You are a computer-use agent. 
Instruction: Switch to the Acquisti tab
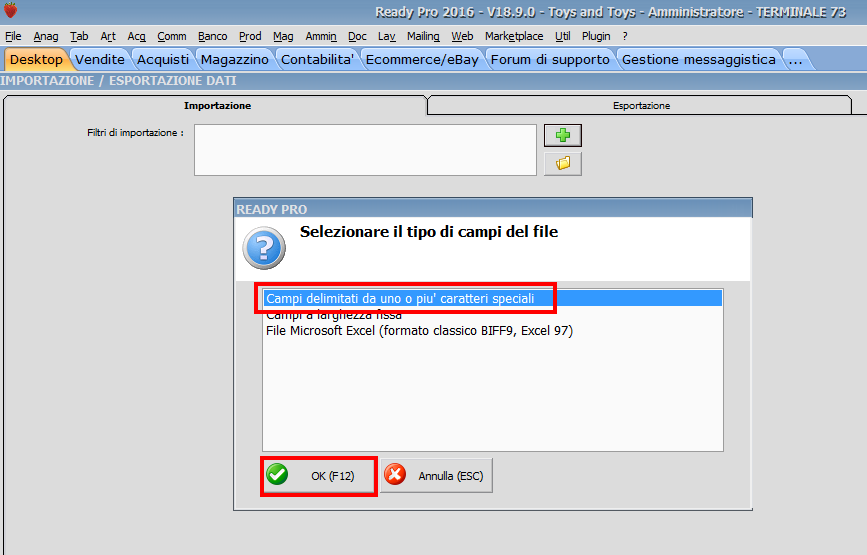pyautogui.click(x=163, y=60)
